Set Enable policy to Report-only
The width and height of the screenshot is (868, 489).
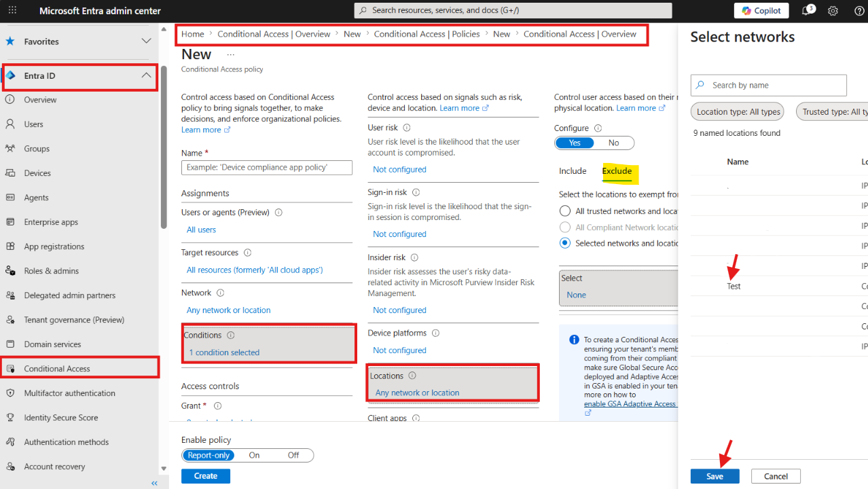click(x=209, y=455)
